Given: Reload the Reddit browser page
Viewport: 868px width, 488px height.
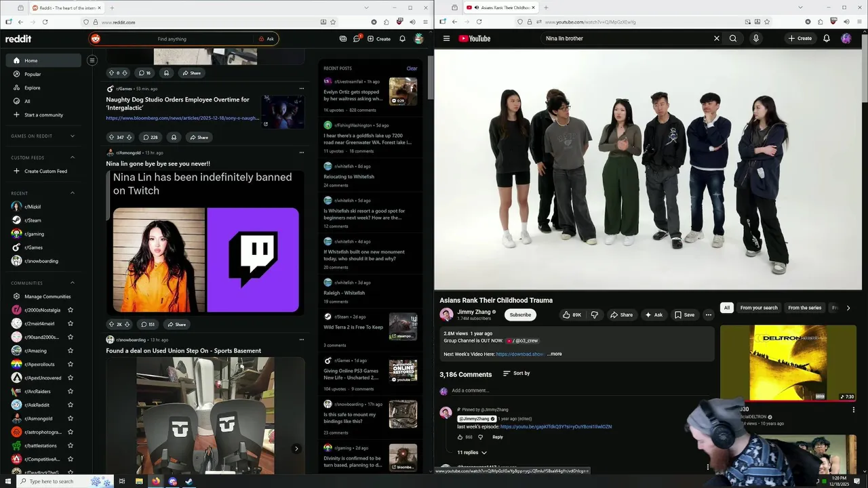Looking at the screenshot, I should (x=45, y=22).
